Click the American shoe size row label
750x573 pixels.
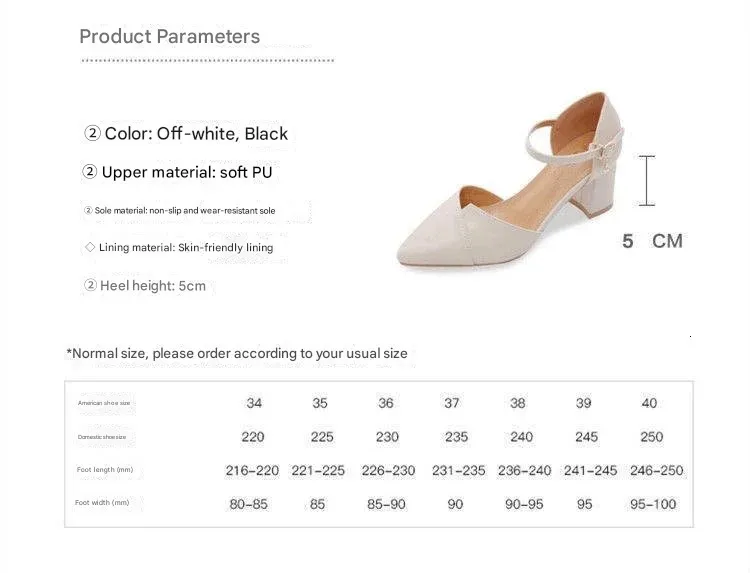(x=104, y=403)
